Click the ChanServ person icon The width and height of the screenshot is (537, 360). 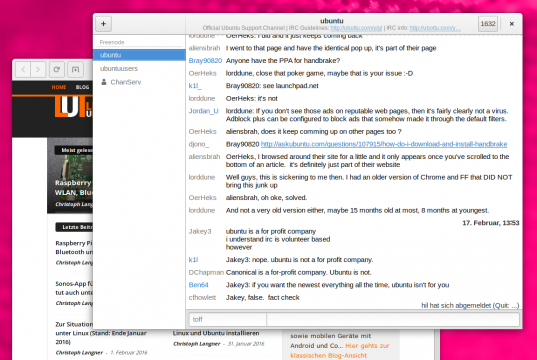[104, 82]
